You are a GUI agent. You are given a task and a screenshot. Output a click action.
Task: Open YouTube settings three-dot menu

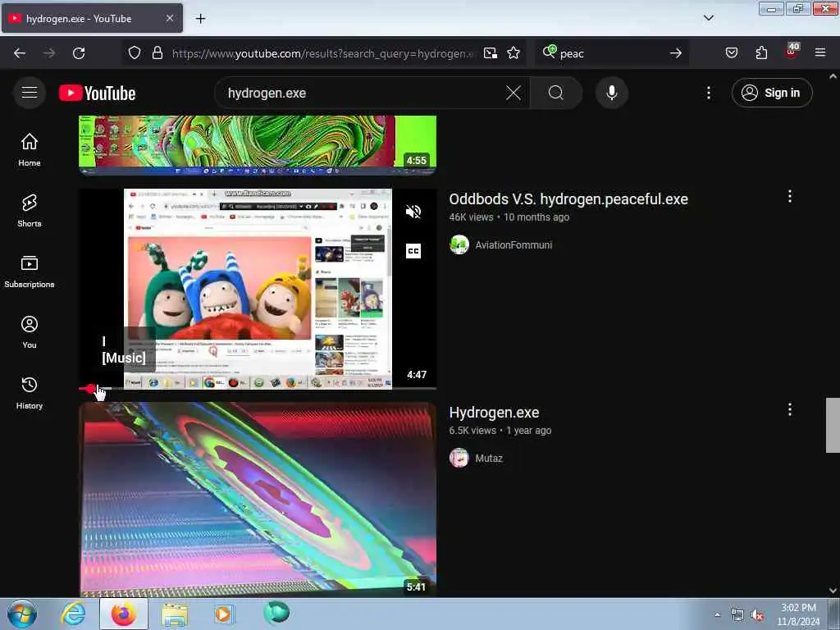pos(708,94)
